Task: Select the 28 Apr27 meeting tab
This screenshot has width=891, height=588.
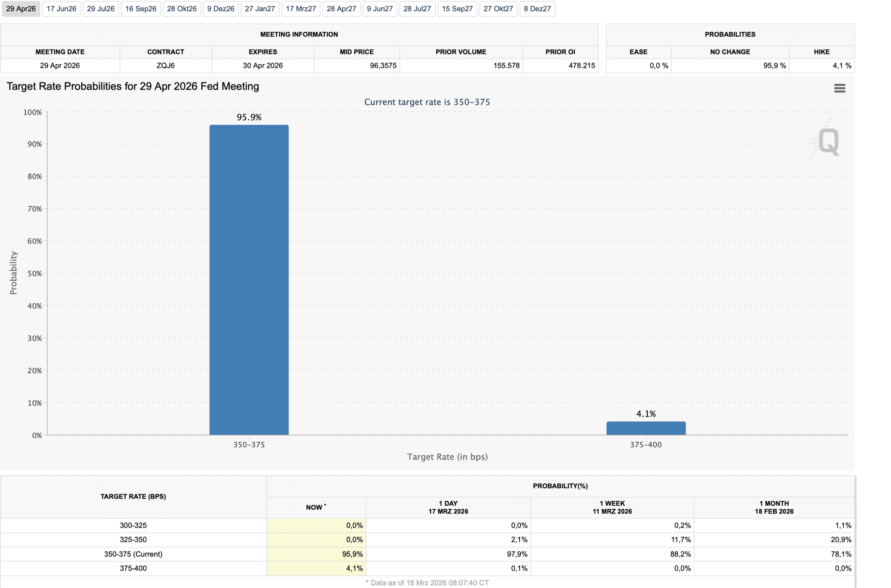Action: (341, 9)
